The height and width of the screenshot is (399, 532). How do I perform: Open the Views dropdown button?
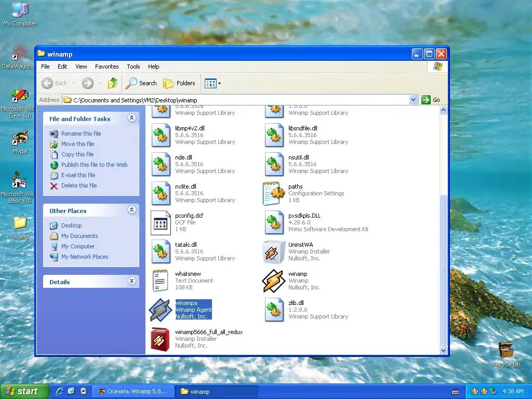click(212, 83)
